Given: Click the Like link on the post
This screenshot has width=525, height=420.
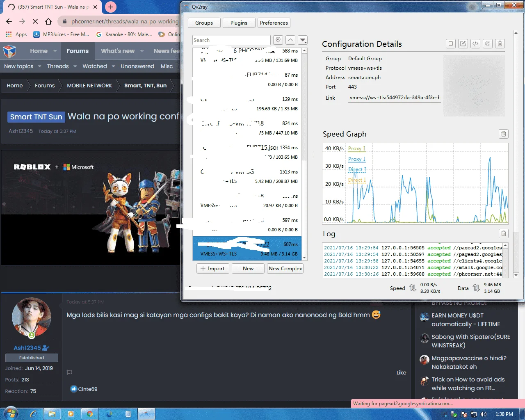Looking at the screenshot, I should click(x=401, y=372).
